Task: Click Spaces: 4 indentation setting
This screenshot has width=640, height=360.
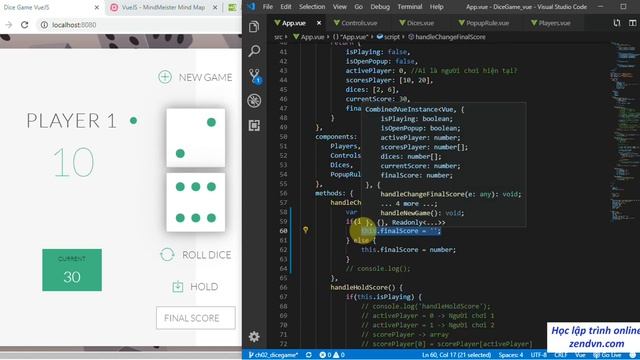Action: [511, 355]
